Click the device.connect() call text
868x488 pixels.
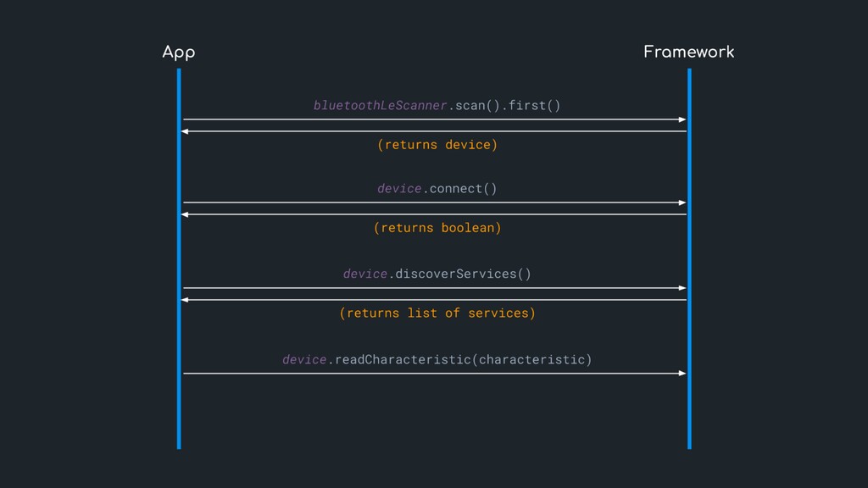pyautogui.click(x=437, y=188)
